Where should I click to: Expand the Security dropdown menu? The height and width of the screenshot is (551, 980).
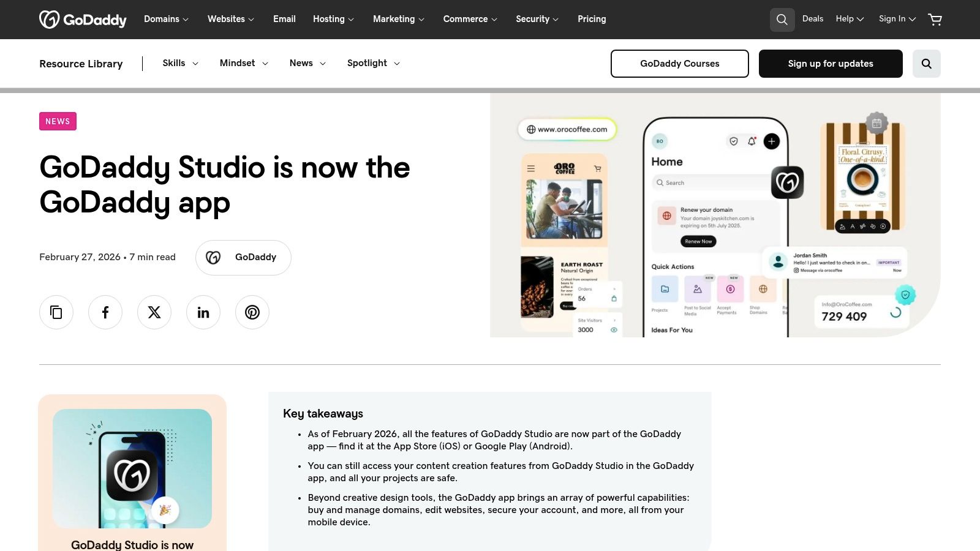(537, 19)
